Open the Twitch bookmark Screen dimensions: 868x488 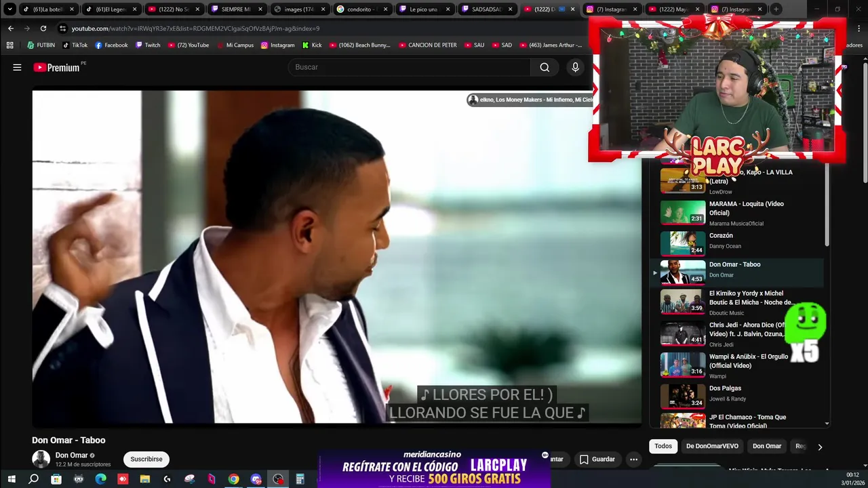coord(148,45)
